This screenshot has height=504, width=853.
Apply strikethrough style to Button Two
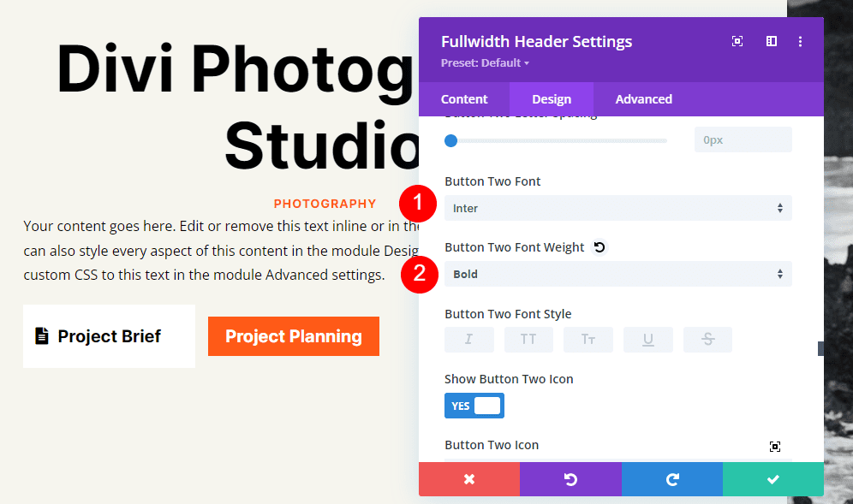[x=707, y=339]
